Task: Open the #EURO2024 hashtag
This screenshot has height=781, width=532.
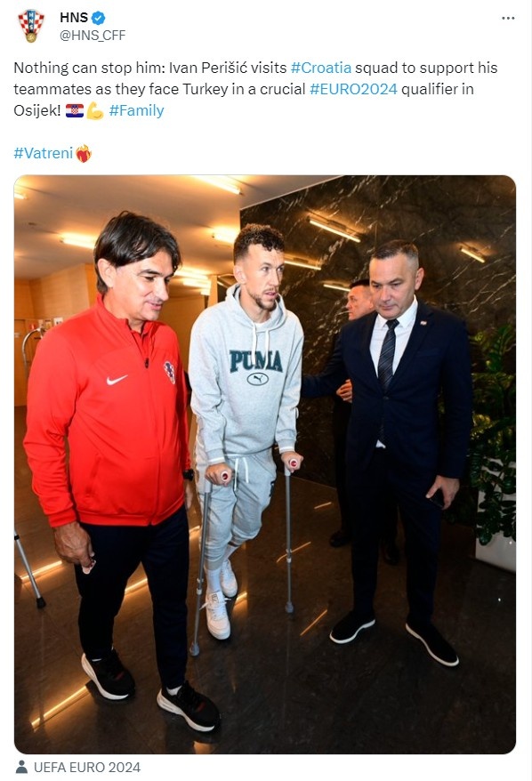Action: click(353, 89)
